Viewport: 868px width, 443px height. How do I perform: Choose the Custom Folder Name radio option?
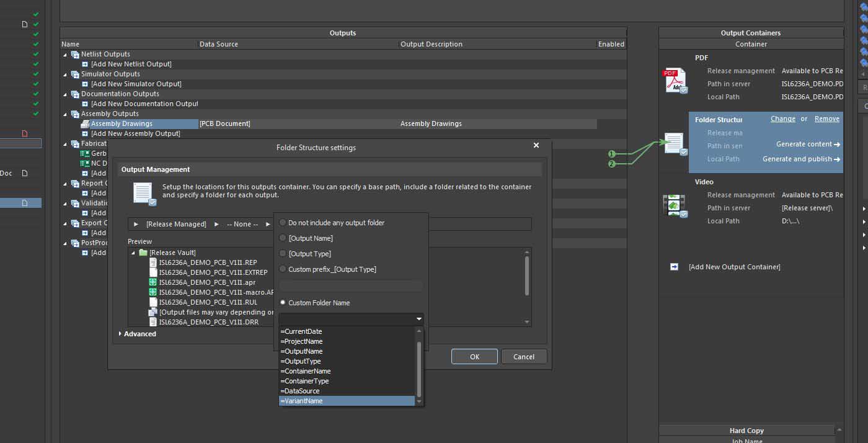[283, 303]
